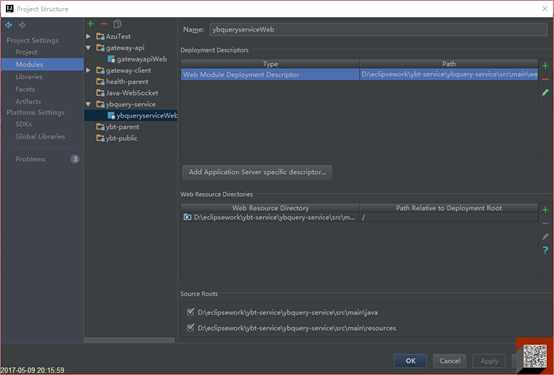Click the Cancel button

coord(450,361)
